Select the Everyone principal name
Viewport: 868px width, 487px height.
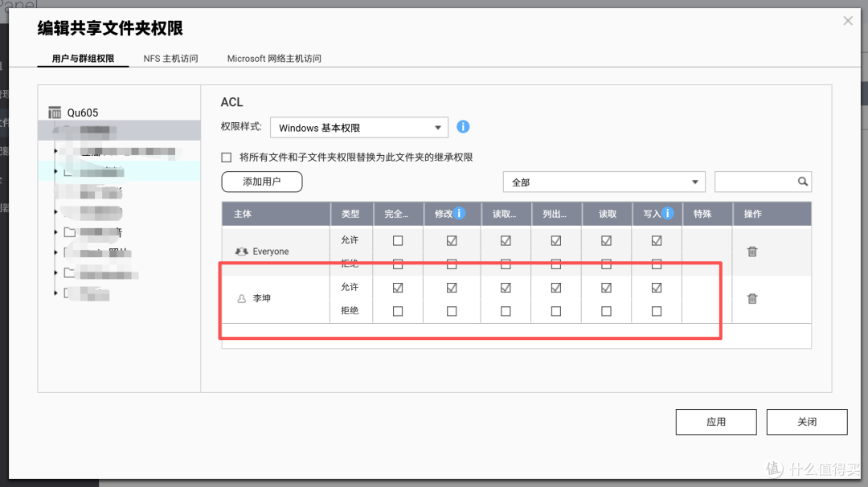(x=271, y=252)
